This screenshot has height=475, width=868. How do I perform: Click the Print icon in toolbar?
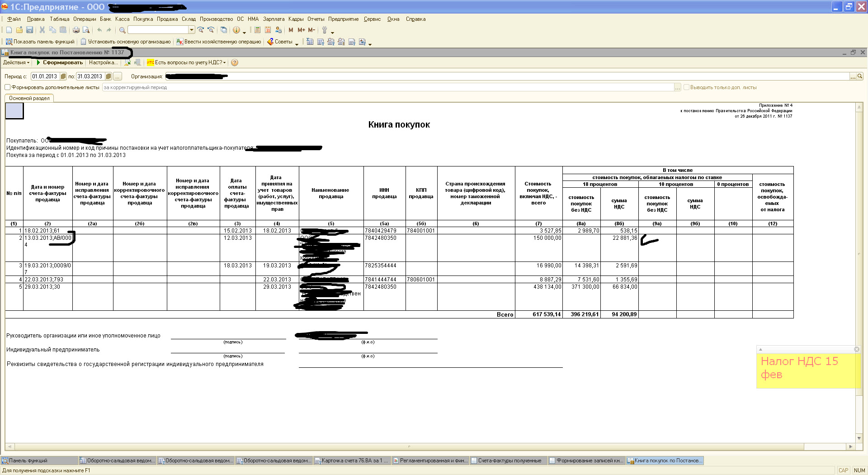[x=76, y=30]
